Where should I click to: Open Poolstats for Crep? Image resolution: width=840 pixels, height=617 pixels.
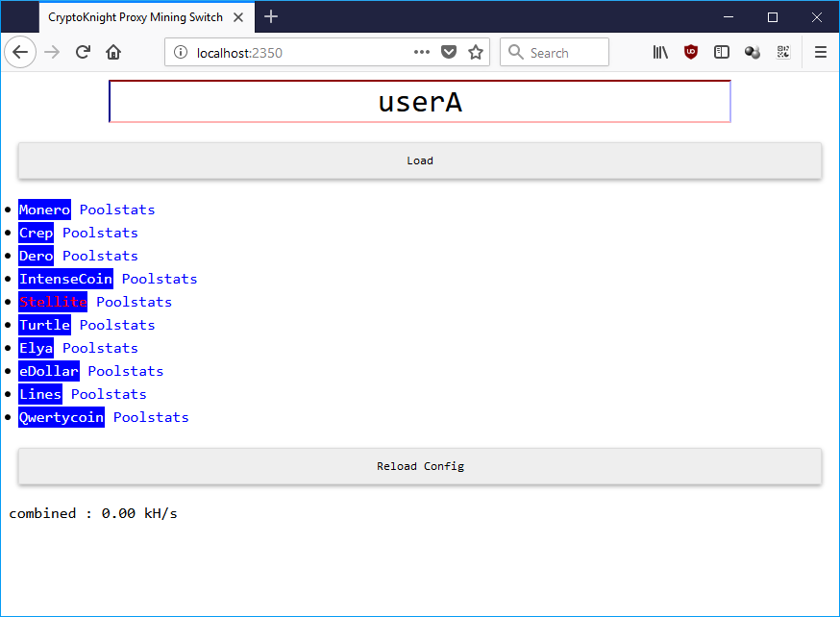(x=100, y=233)
